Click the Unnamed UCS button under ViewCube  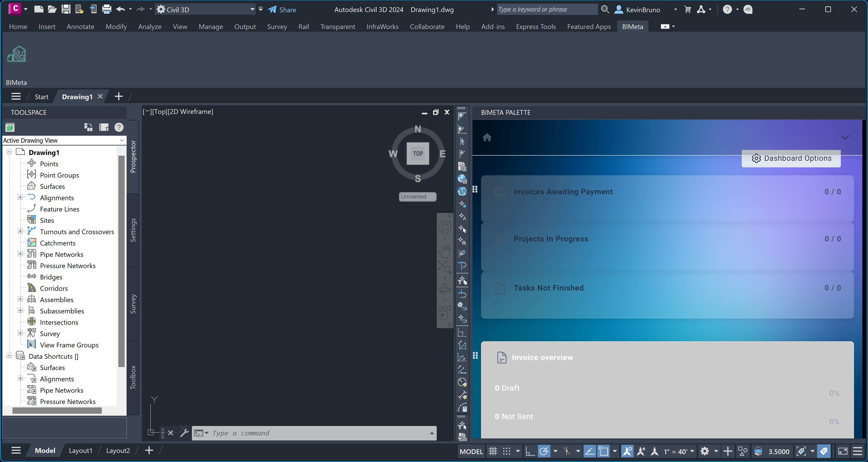click(417, 197)
